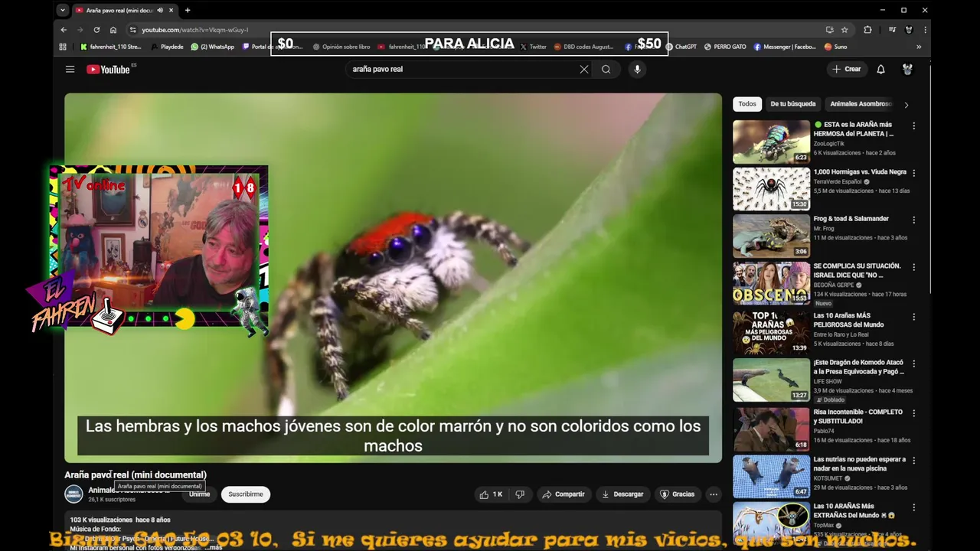Reload the page in the browser
The width and height of the screenshot is (980, 551).
pos(96,30)
